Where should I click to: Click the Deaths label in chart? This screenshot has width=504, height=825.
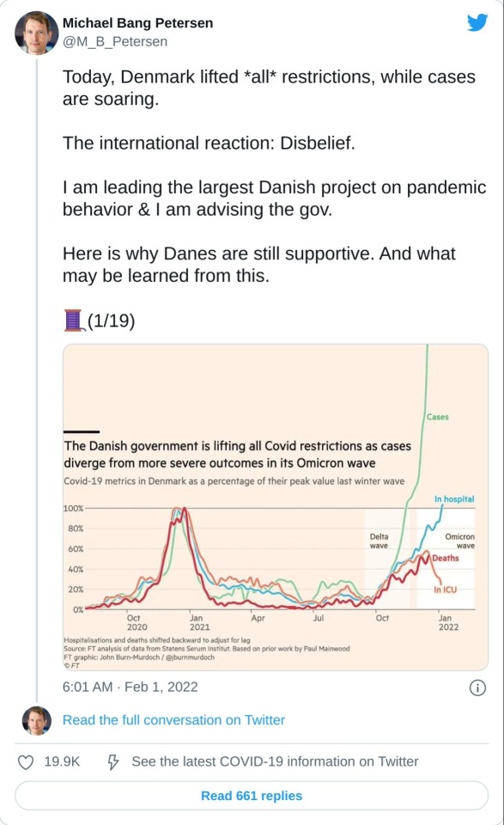[x=446, y=559]
